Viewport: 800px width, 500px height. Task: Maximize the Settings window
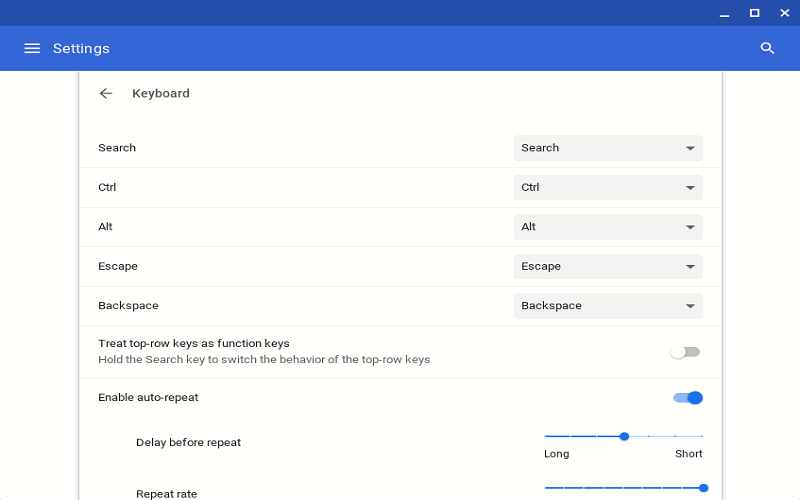pos(754,13)
